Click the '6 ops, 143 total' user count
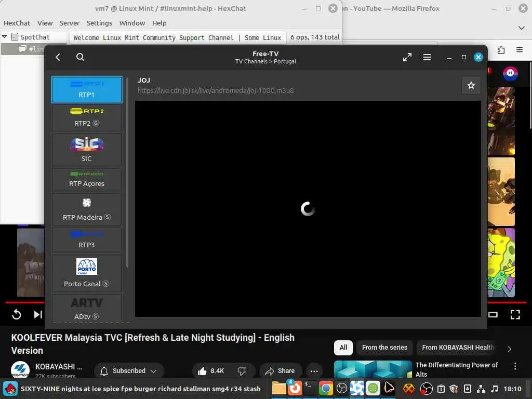Image resolution: width=532 pixels, height=399 pixels. (x=315, y=37)
